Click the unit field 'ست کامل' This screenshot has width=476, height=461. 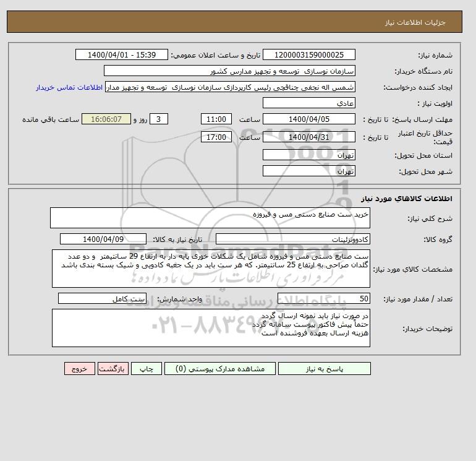point(102,298)
